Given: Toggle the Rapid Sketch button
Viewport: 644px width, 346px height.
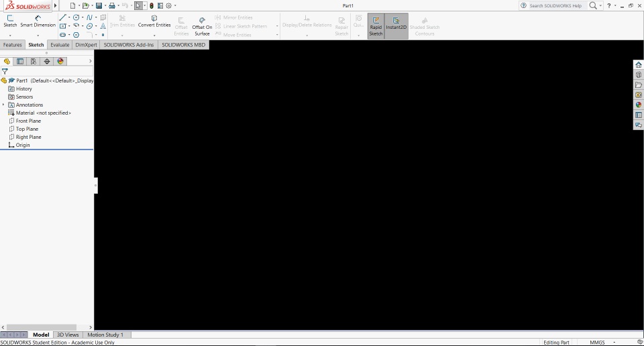Looking at the screenshot, I should [x=376, y=26].
